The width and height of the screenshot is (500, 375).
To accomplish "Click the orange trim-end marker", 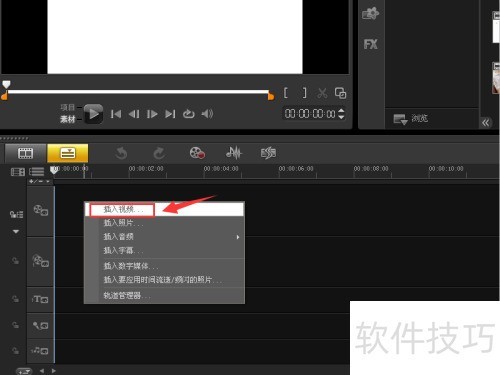I will click(271, 96).
